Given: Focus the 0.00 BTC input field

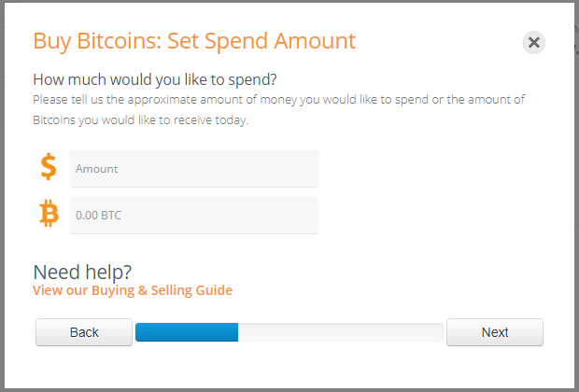Looking at the screenshot, I should point(194,216).
